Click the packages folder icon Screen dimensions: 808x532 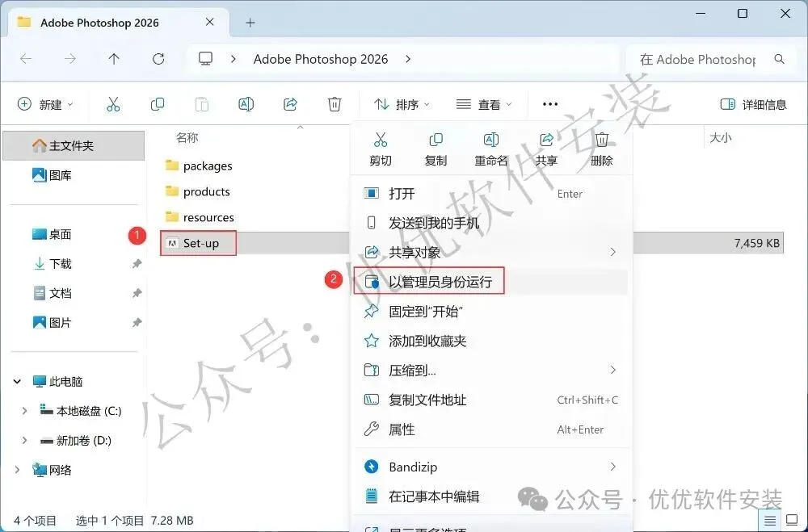pos(171,165)
